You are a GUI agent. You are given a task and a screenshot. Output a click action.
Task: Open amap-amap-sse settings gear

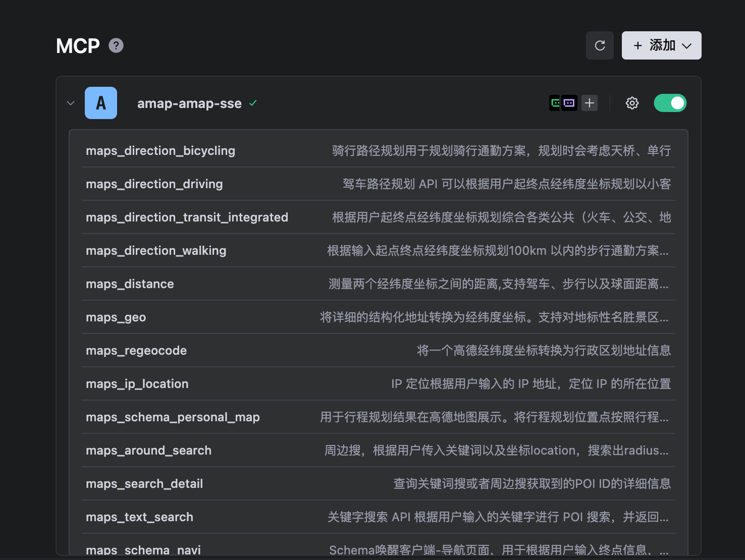[x=632, y=103]
